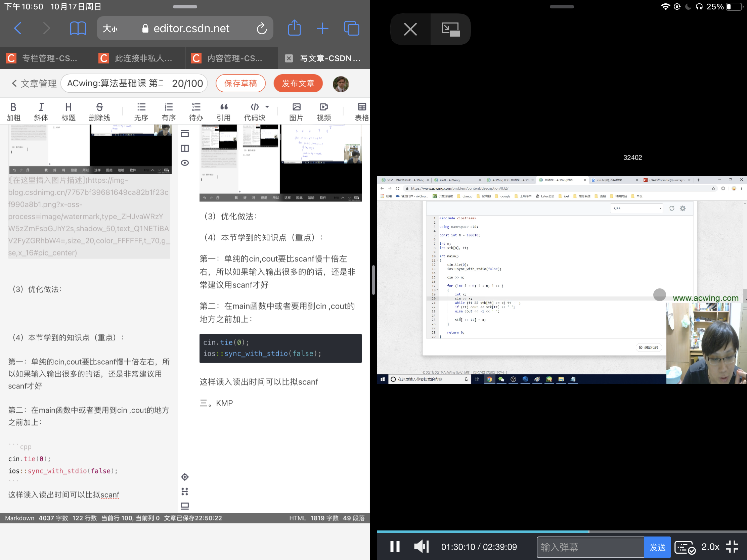
Task: Switch to 专栏管理-CS... tab
Action: pyautogui.click(x=46, y=58)
